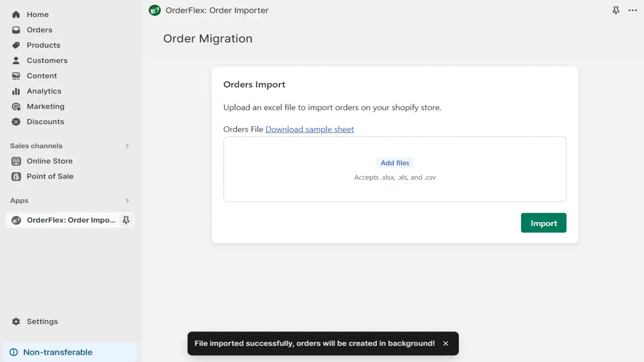Viewport: 644px width, 362px height.
Task: Open the Download sample sheet link
Action: click(310, 129)
